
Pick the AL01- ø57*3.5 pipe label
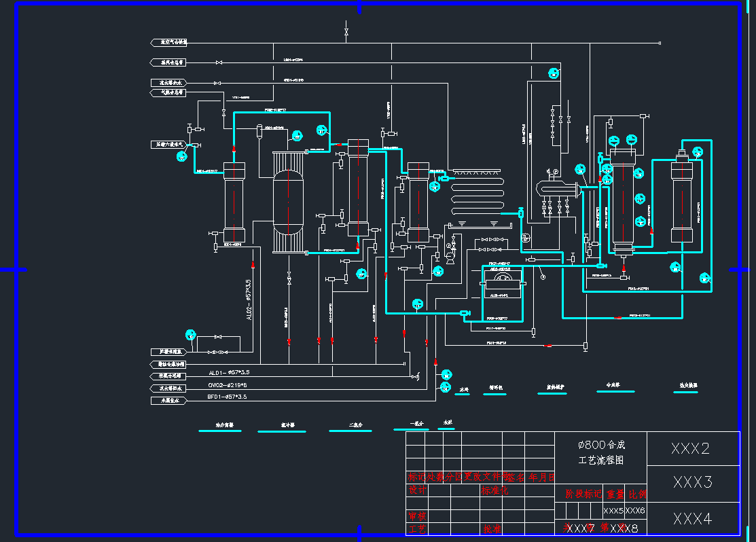tap(229, 372)
